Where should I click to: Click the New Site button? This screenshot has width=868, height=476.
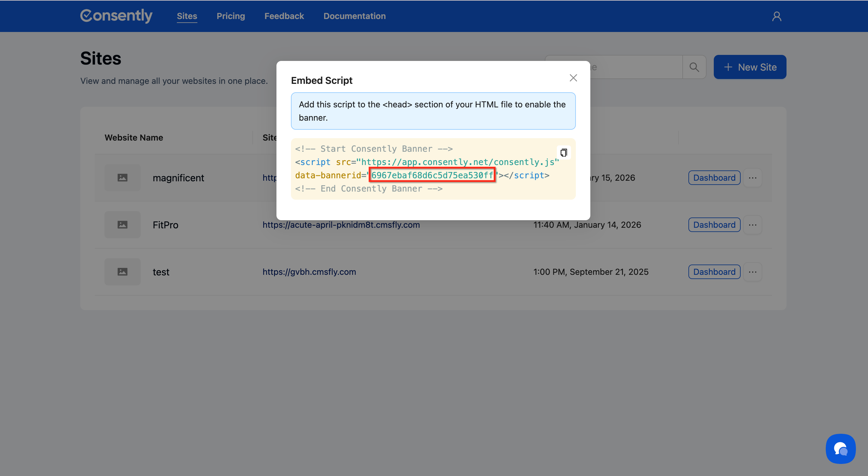(x=750, y=67)
